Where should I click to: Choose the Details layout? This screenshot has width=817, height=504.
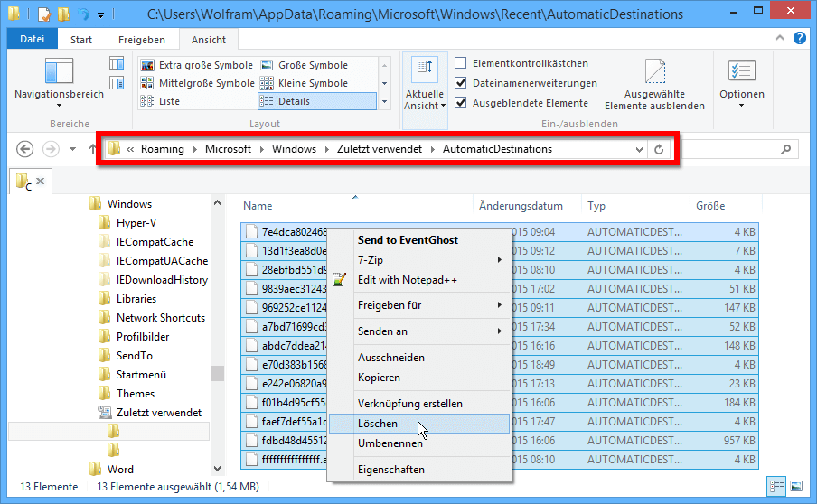coord(317,101)
